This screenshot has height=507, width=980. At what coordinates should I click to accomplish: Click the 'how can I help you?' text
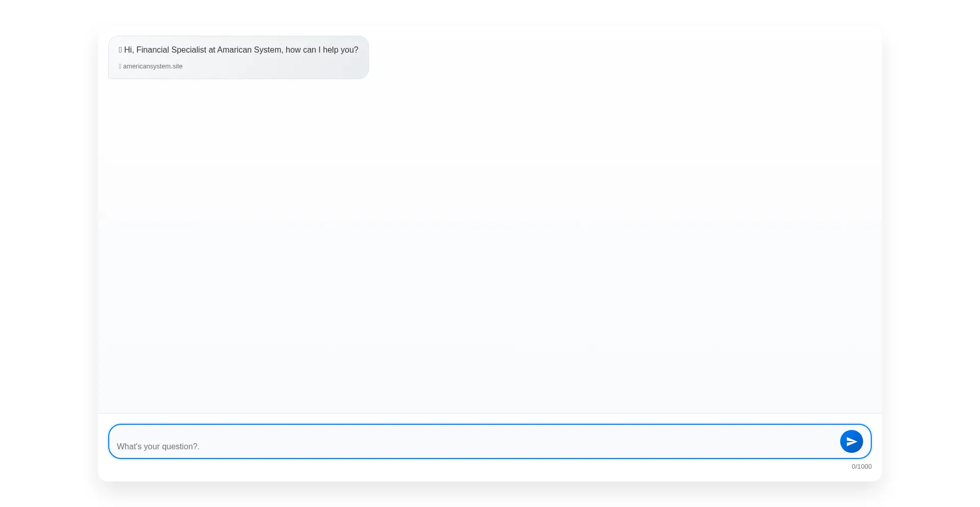[x=322, y=50]
